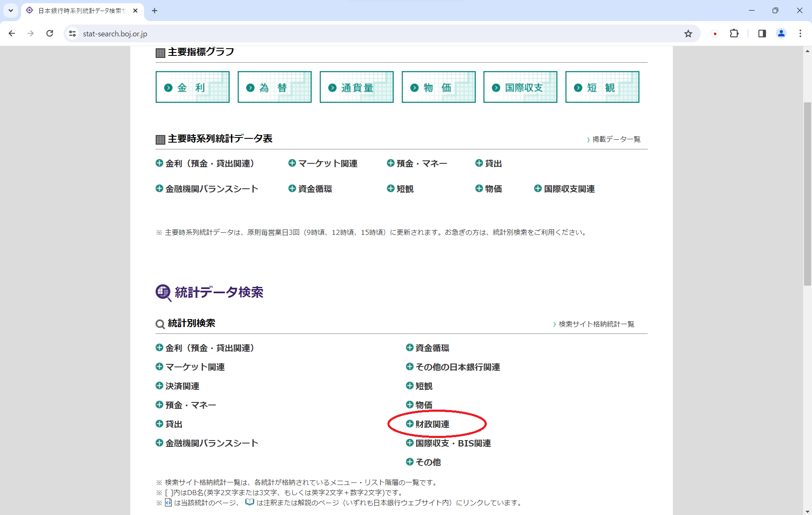Open the 通貨量 graph tile
The height and width of the screenshot is (515, 812).
(357, 87)
